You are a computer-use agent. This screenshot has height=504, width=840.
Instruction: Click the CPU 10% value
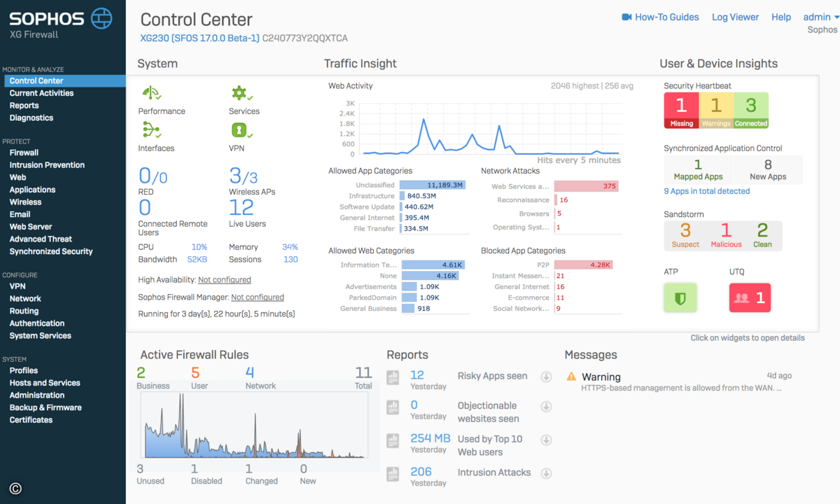[x=199, y=247]
